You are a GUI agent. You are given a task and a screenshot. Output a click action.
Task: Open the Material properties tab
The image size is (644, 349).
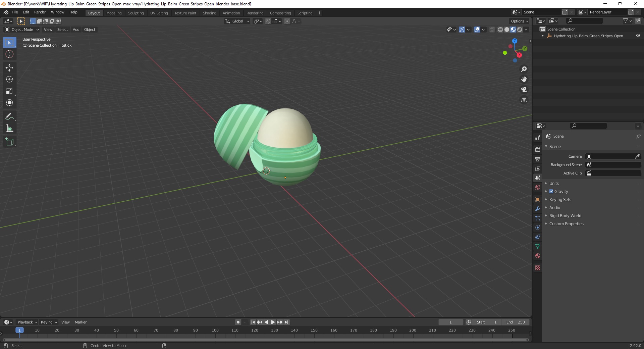538,256
